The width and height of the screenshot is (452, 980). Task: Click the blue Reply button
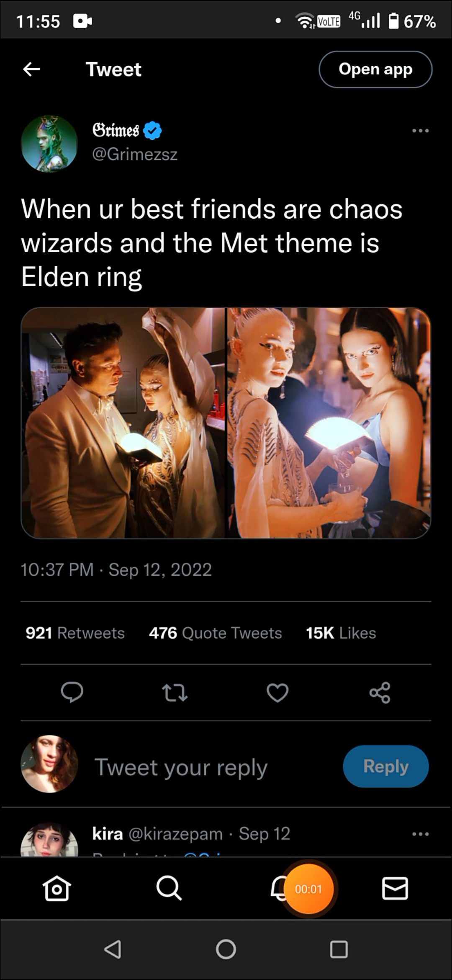386,766
